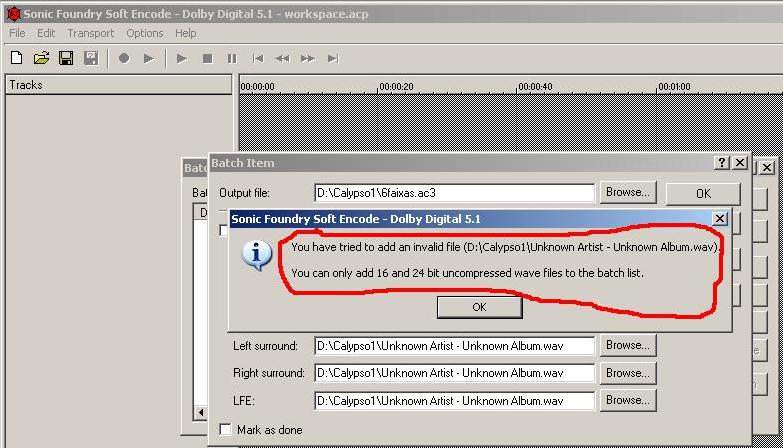Click the Right surround path field
783x448 pixels.
(454, 373)
